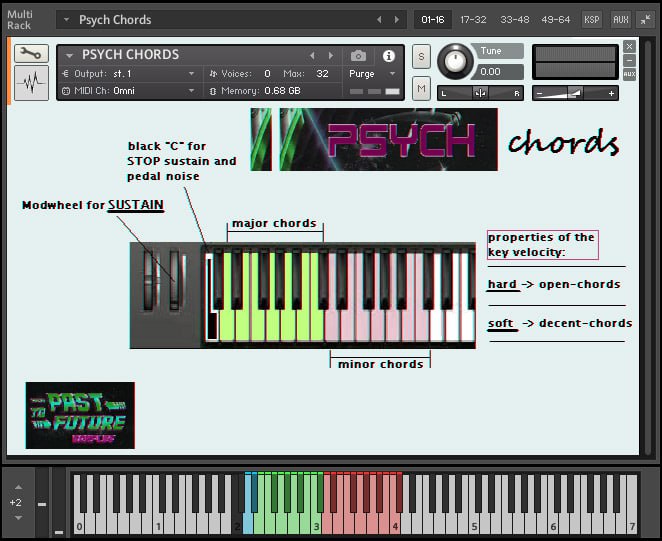Screen dimensions: 662x541
Task: Click the volume slider bar
Action: pos(575,93)
